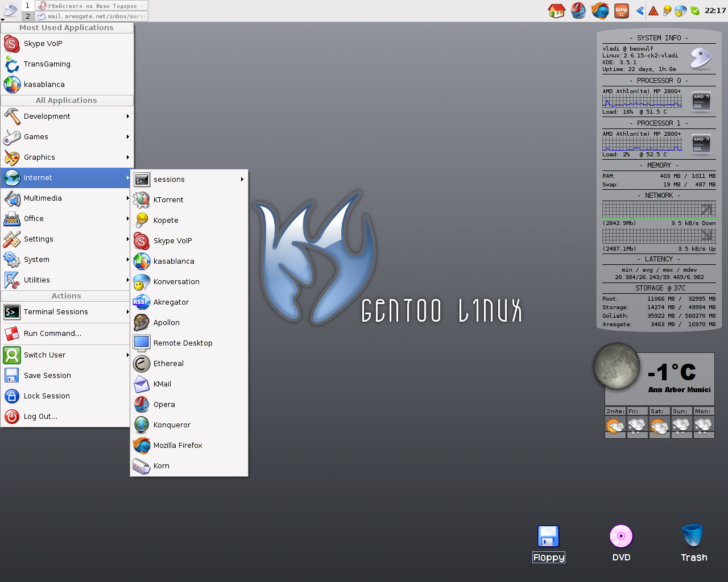The image size is (728, 582).
Task: Expand the Utilities submenu arrow
Action: point(128,280)
